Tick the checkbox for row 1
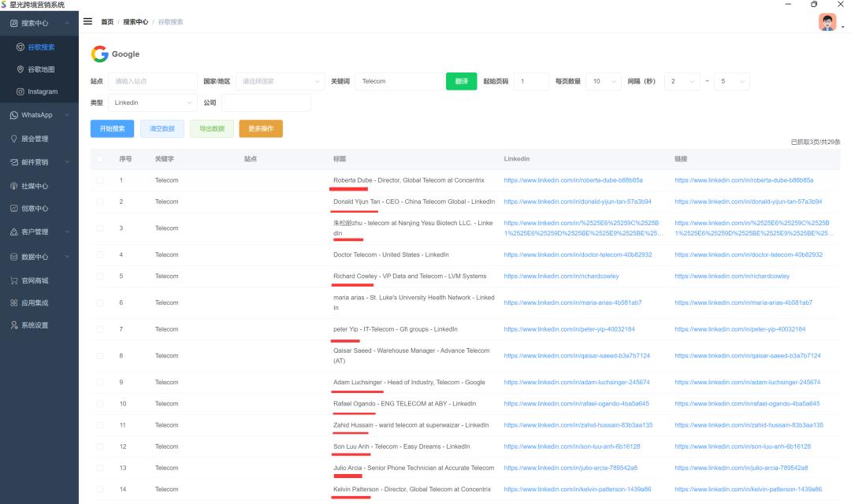Viewport: 851px width, 504px height. tap(99, 180)
